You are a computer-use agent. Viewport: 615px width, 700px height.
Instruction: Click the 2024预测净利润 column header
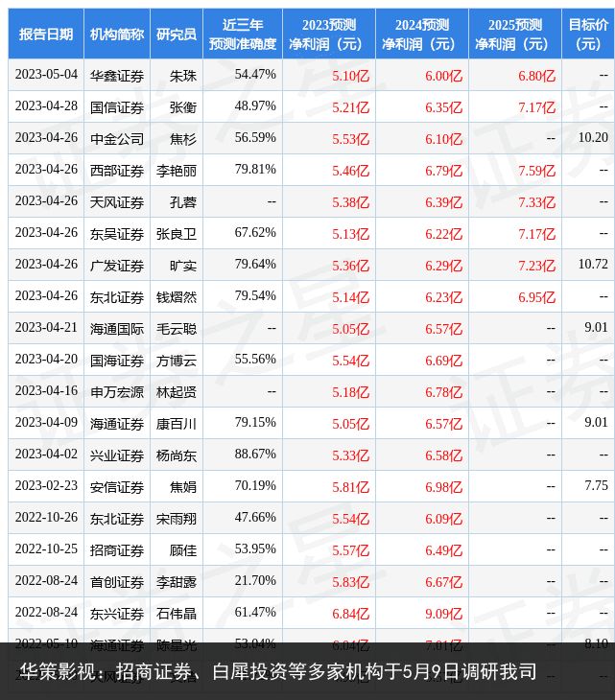point(422,34)
